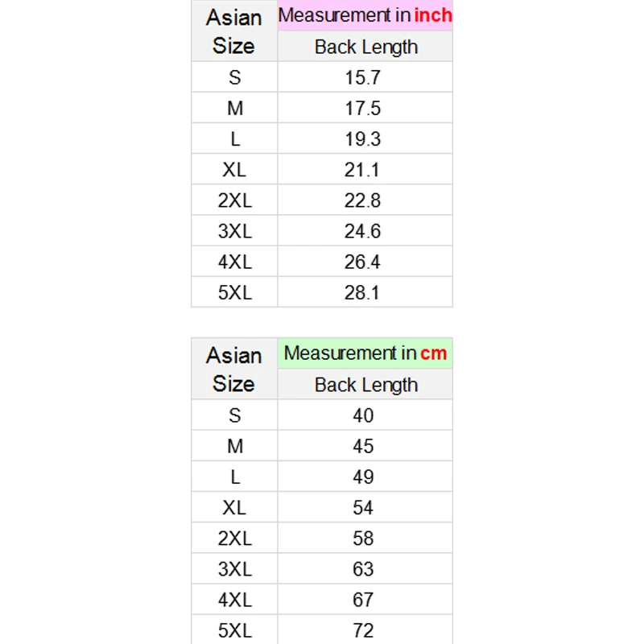Select the 22.8 value cell
The height and width of the screenshot is (644, 644).
(x=363, y=200)
